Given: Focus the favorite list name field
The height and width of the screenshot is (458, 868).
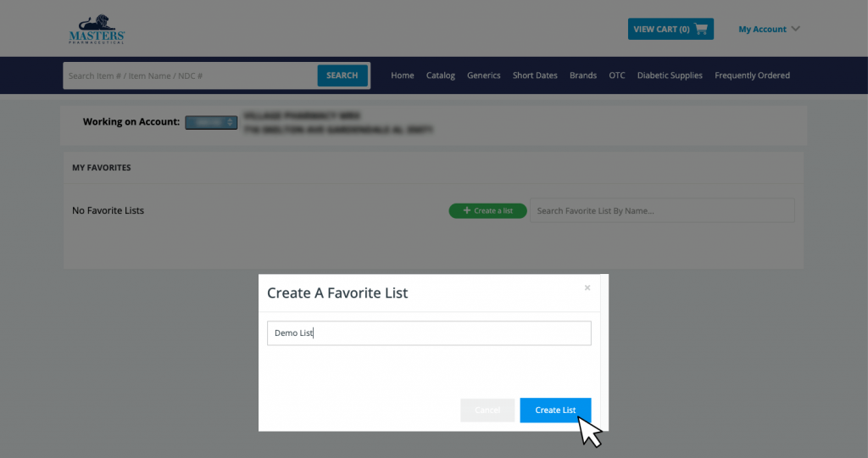Looking at the screenshot, I should 429,333.
